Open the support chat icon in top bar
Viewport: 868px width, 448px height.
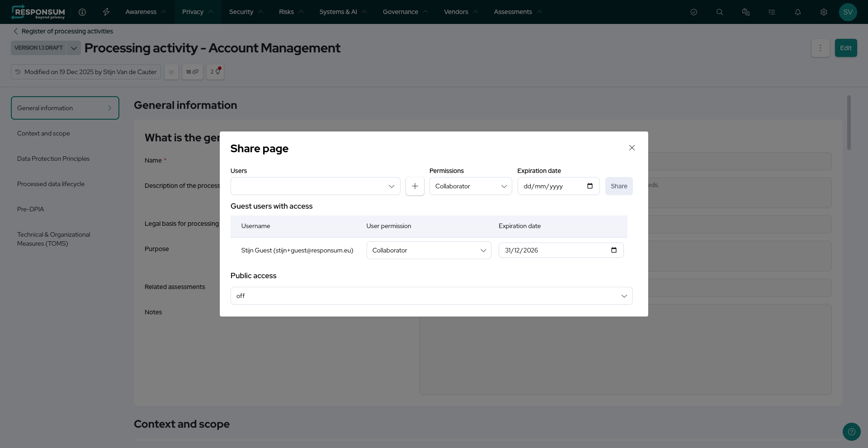coord(746,12)
